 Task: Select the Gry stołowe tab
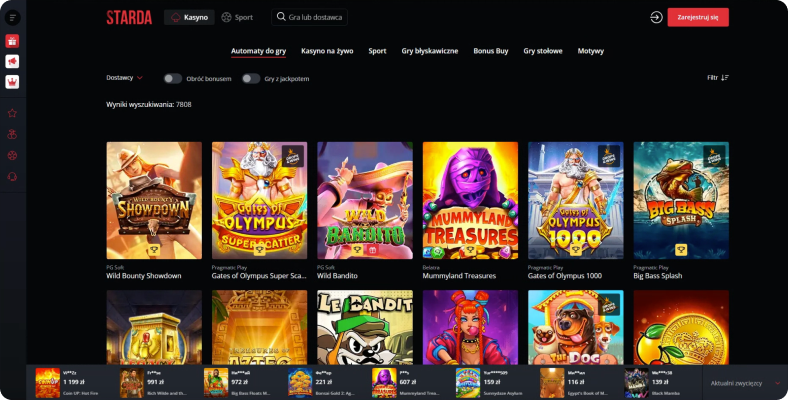(543, 51)
